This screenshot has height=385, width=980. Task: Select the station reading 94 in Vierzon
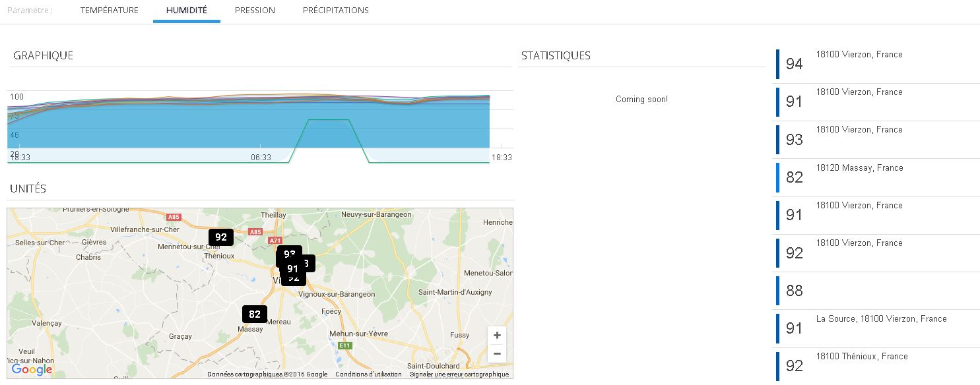click(x=859, y=64)
